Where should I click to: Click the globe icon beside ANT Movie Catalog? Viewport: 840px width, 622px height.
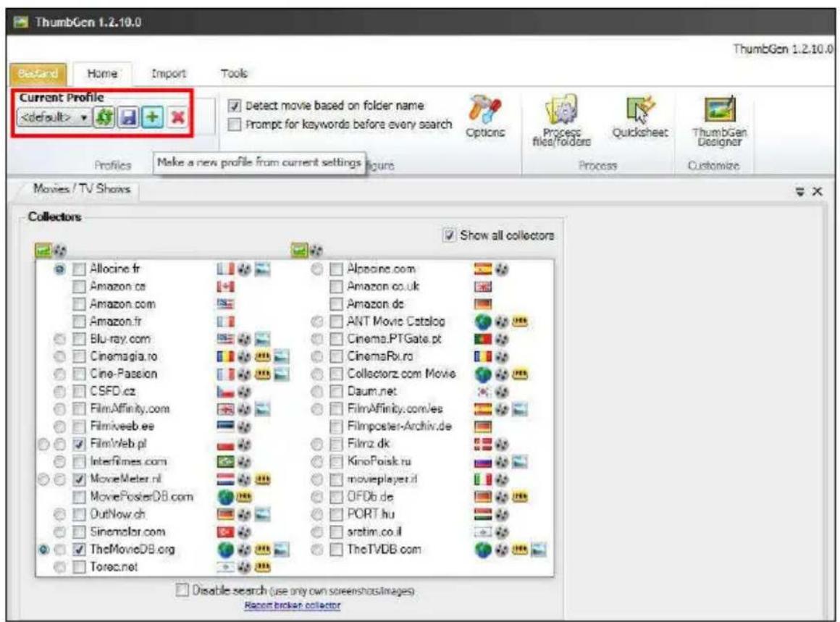click(x=483, y=321)
